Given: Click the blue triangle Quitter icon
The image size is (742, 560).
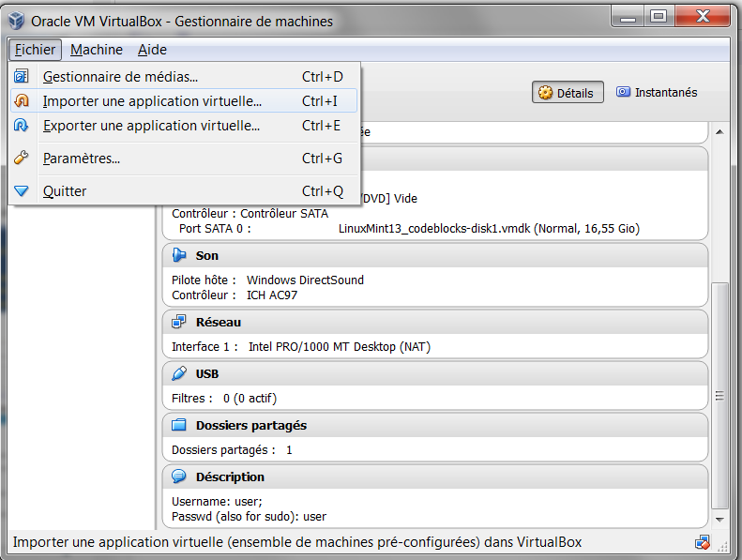Looking at the screenshot, I should (22, 190).
